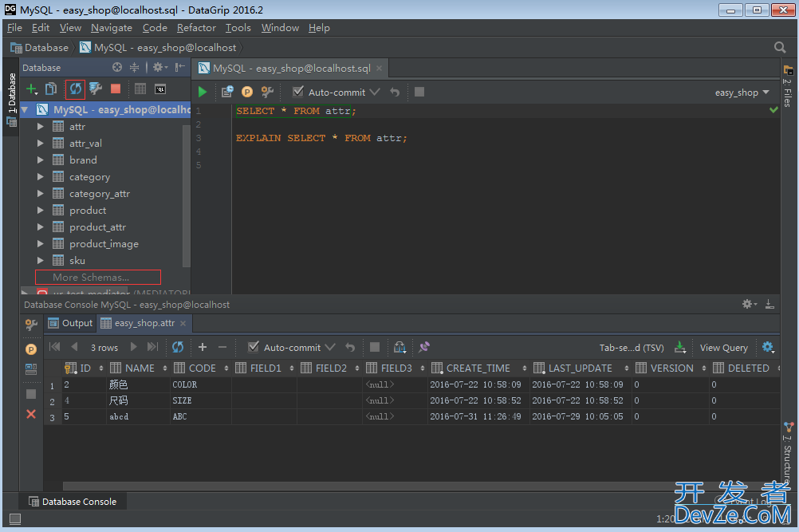
Task: Click cell with value COLOR
Action: click(200, 384)
